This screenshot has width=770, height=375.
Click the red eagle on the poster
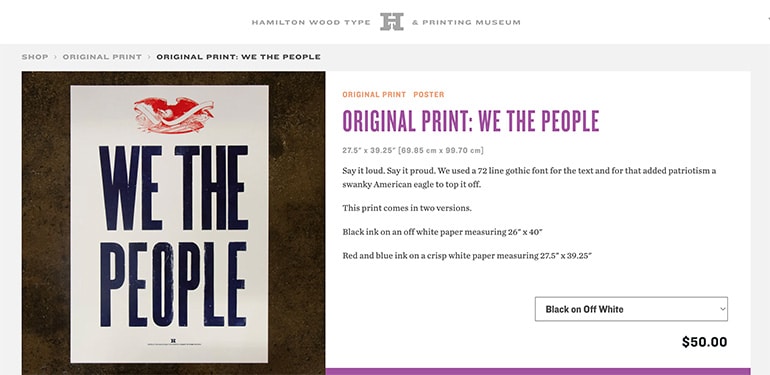pyautogui.click(x=173, y=115)
